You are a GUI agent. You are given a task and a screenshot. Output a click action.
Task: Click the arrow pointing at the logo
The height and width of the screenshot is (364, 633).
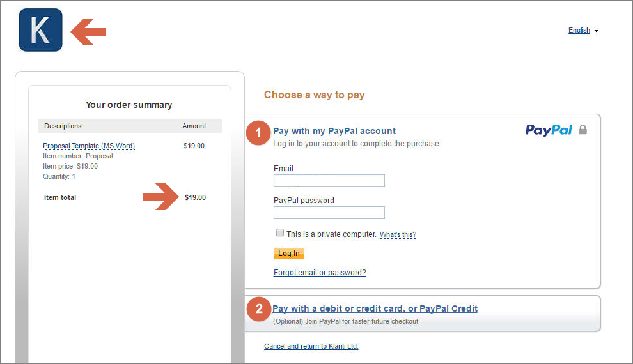tap(88, 31)
